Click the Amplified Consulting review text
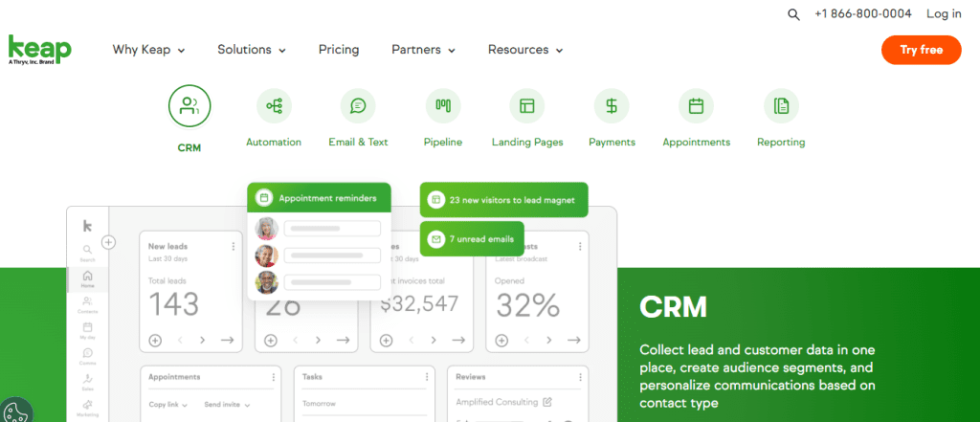This screenshot has height=422, width=980. 497,402
